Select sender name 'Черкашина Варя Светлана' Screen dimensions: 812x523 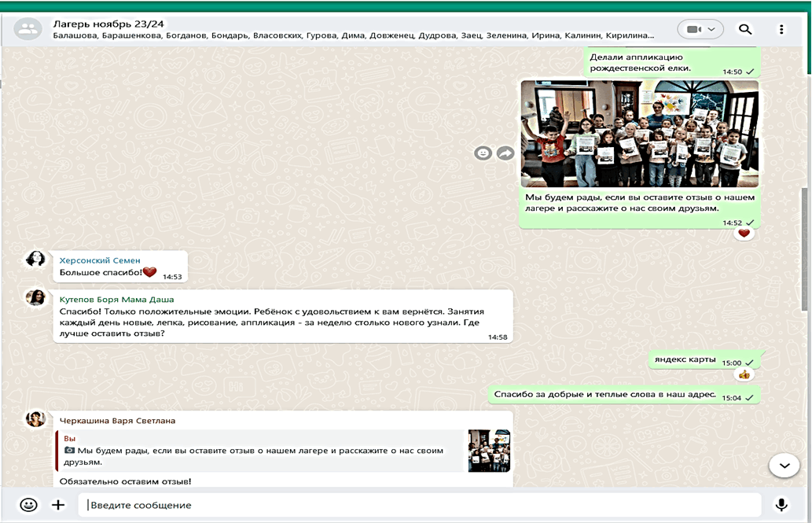(x=117, y=421)
